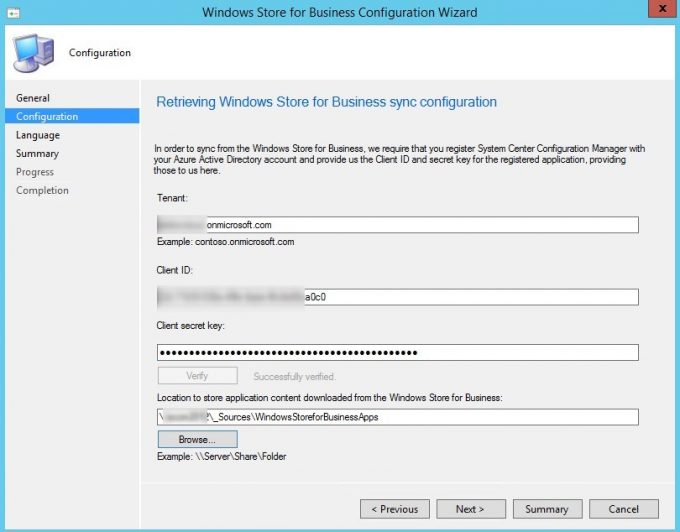Browse for a content storage folder
The height and width of the screenshot is (532, 680).
tap(197, 439)
